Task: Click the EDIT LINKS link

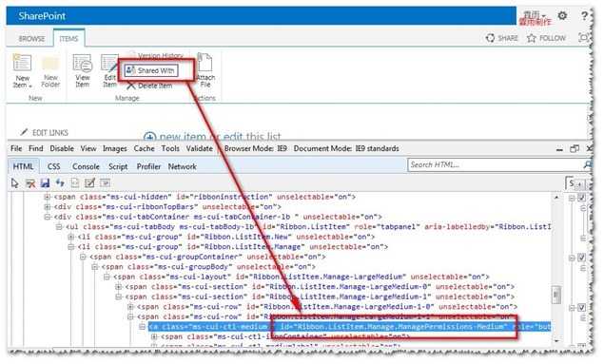Action: [50, 133]
